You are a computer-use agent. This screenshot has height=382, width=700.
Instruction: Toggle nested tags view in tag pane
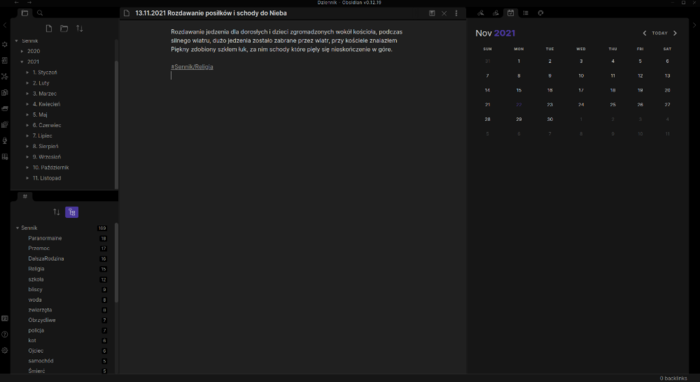pos(72,212)
